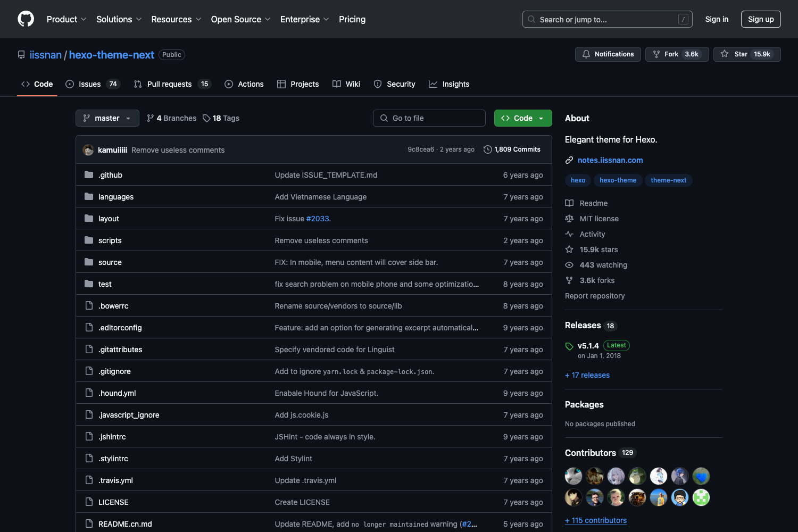The image size is (798, 532).
Task: Expand the Product menu
Action: (66, 19)
